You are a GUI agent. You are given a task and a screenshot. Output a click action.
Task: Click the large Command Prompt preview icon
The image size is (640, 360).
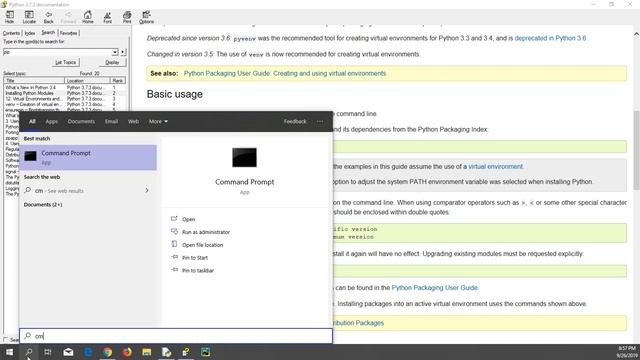coord(244,158)
